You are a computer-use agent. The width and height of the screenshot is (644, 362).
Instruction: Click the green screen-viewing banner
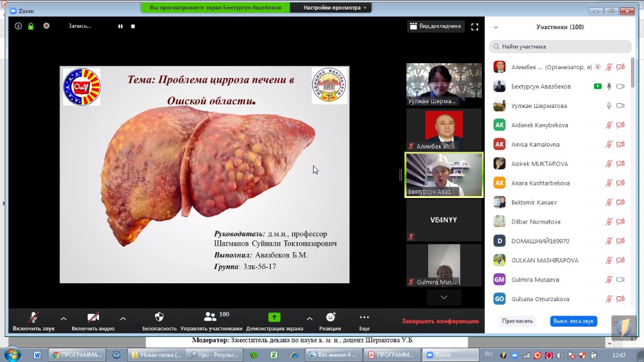click(216, 7)
